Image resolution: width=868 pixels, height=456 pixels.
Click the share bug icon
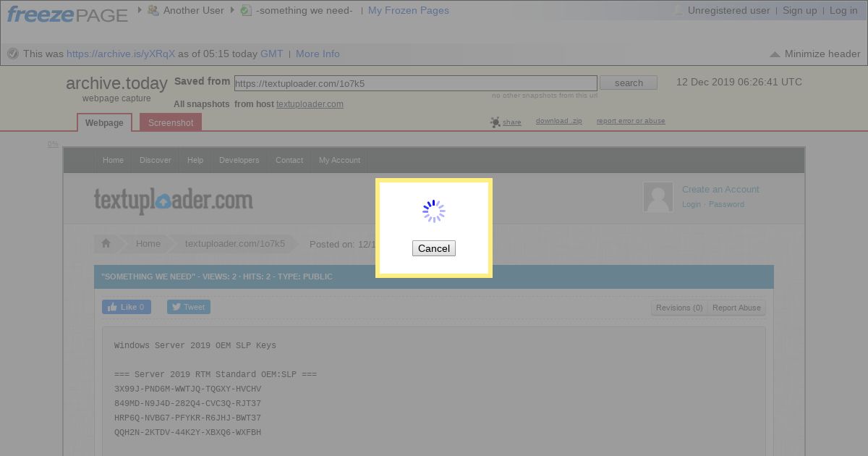pos(495,122)
